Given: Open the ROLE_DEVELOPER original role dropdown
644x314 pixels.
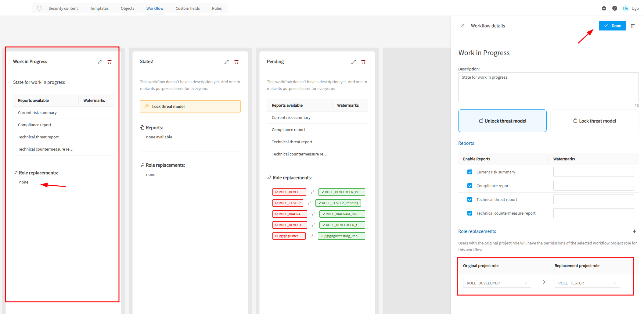Looking at the screenshot, I should coord(497,283).
